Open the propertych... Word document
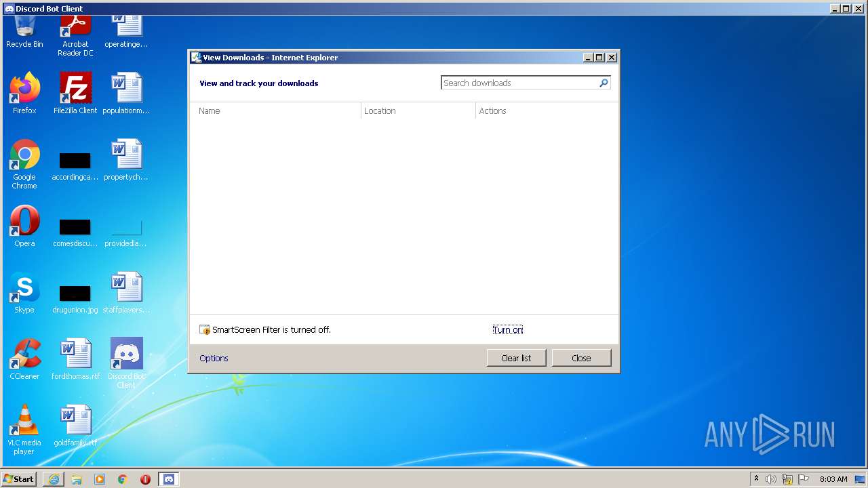Screen dimensions: 868x488 tap(126, 159)
